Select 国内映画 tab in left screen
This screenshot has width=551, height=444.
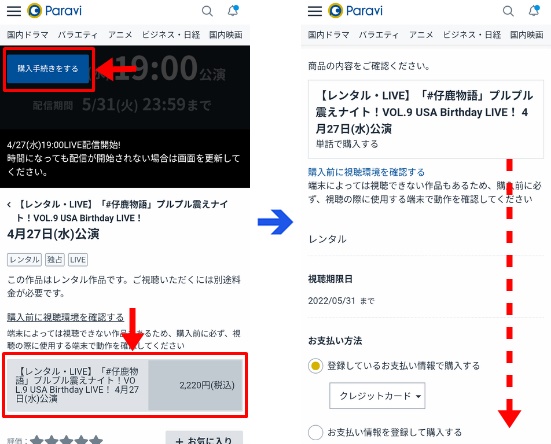tap(226, 35)
